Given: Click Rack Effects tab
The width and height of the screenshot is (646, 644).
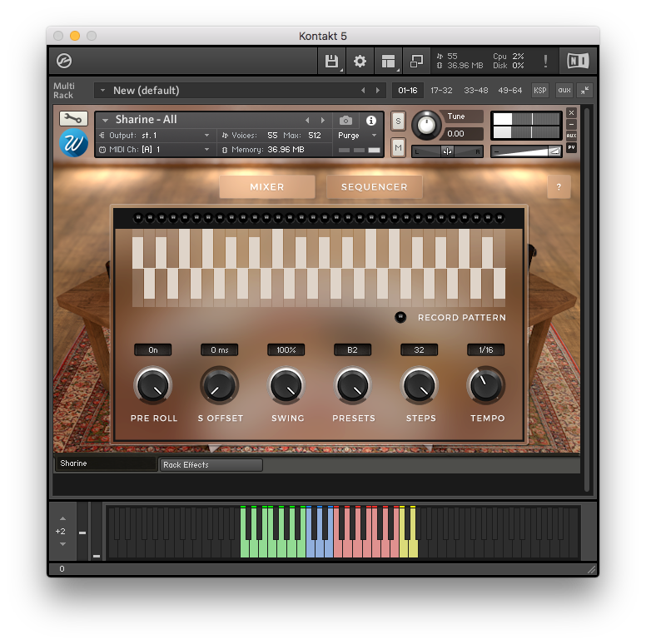Looking at the screenshot, I should [211, 465].
